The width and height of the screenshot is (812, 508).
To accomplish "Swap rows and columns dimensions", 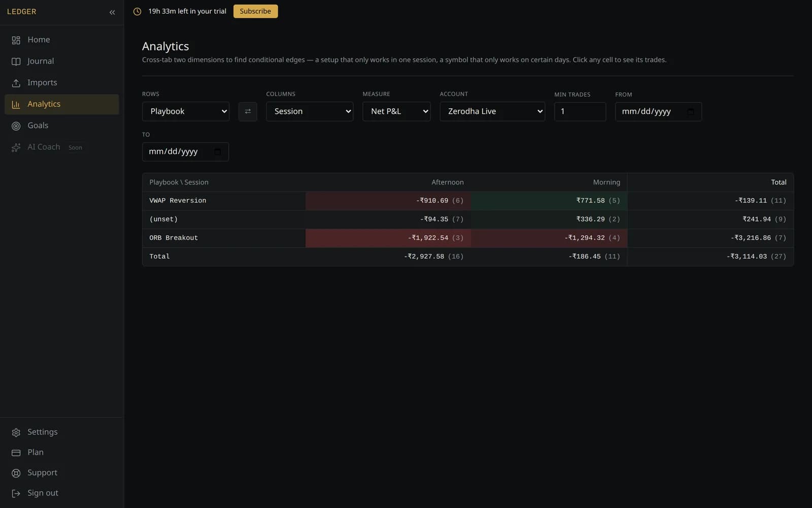I will tap(248, 111).
